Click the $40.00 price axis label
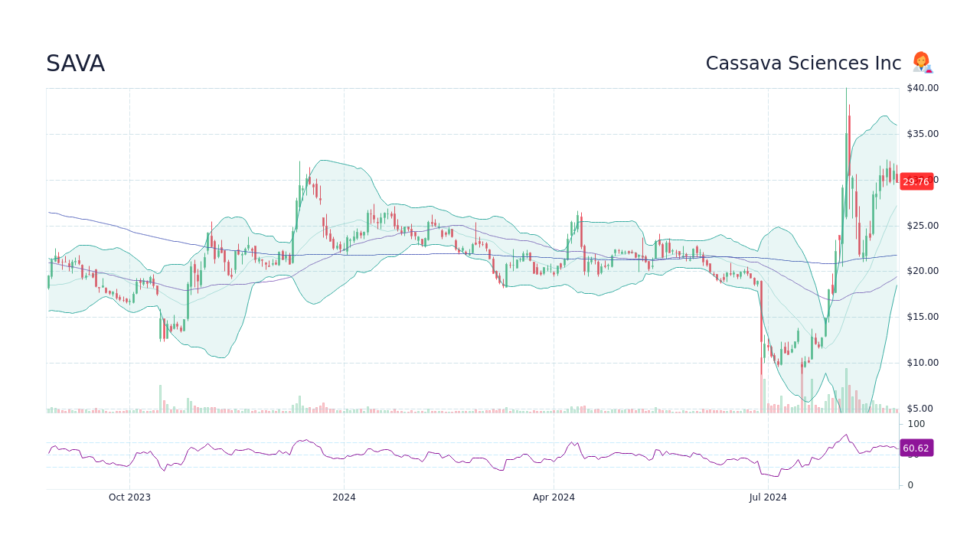Viewport: 980px width, 551px height. point(923,88)
